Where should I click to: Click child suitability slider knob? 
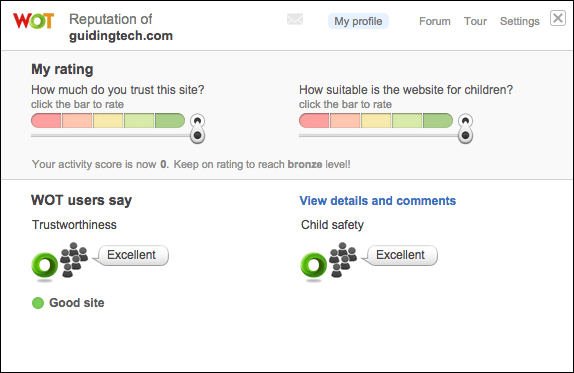(465, 129)
